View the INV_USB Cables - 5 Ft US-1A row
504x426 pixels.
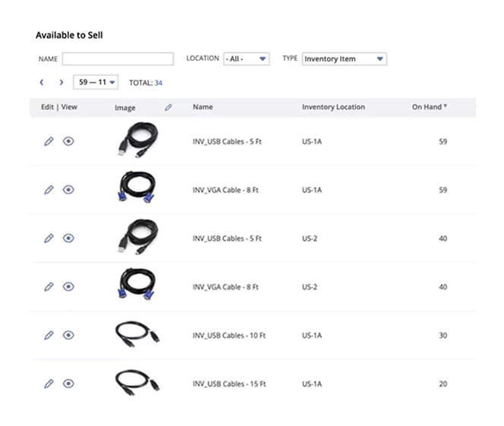pos(68,141)
